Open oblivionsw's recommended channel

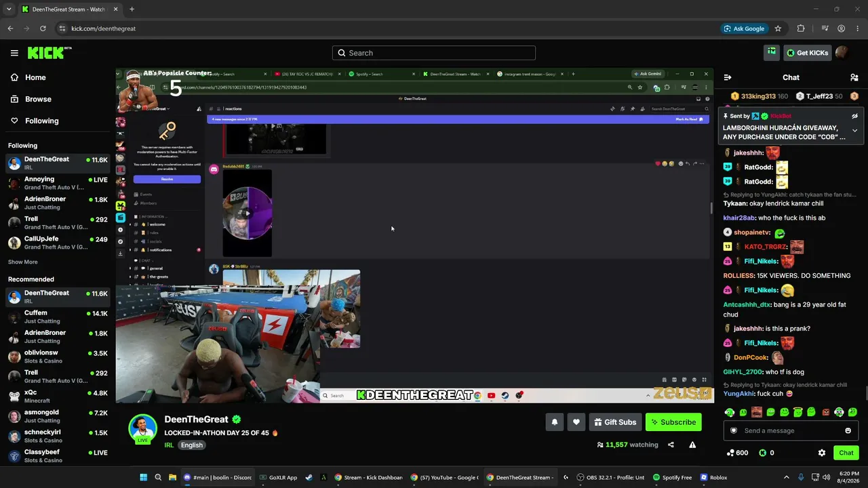[58, 357]
